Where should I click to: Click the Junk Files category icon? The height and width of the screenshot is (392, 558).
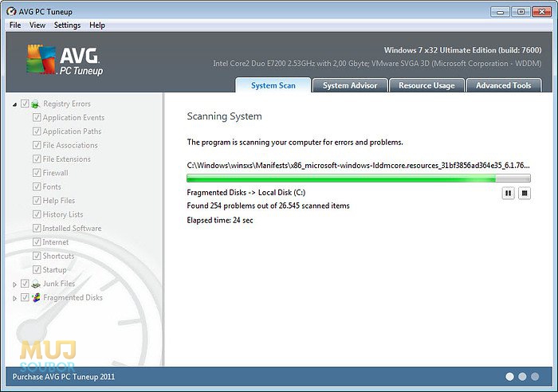(36, 284)
